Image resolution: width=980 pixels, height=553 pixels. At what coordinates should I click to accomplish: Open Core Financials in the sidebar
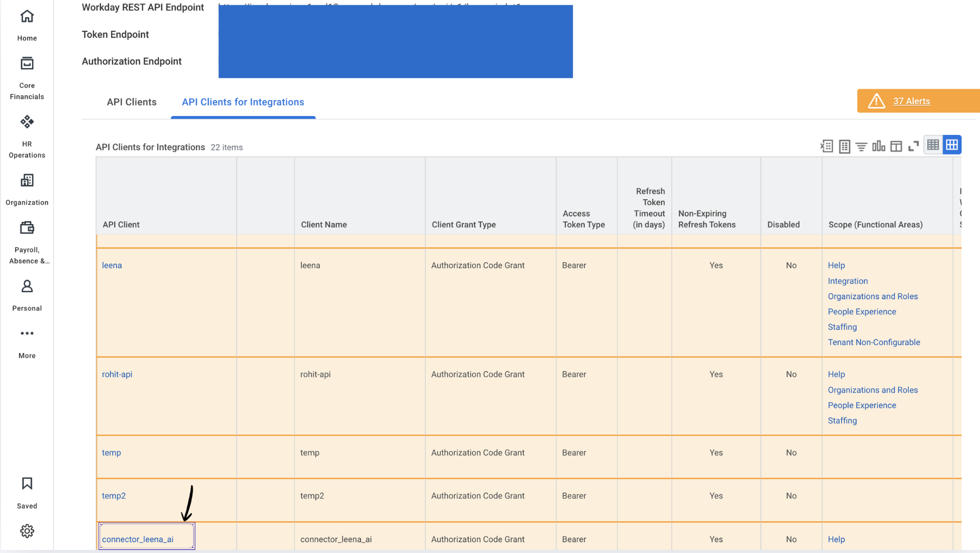(x=27, y=78)
